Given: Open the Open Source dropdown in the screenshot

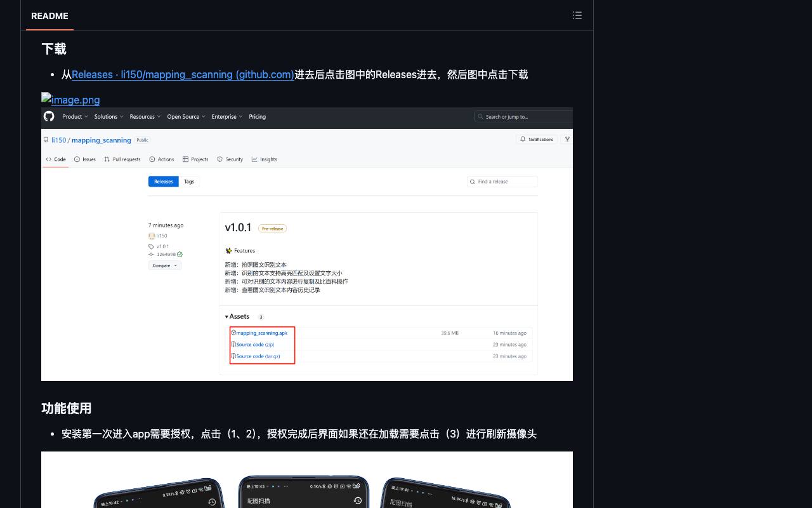Looking at the screenshot, I should click(185, 117).
